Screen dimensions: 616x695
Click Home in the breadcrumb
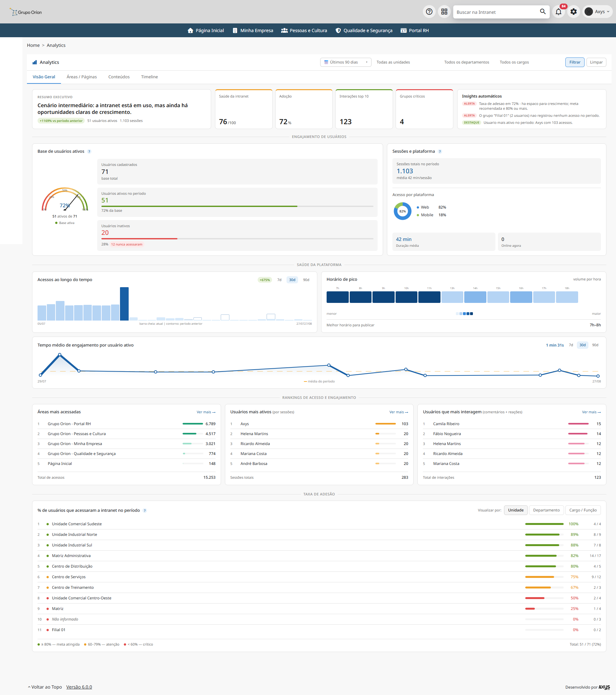coord(33,46)
